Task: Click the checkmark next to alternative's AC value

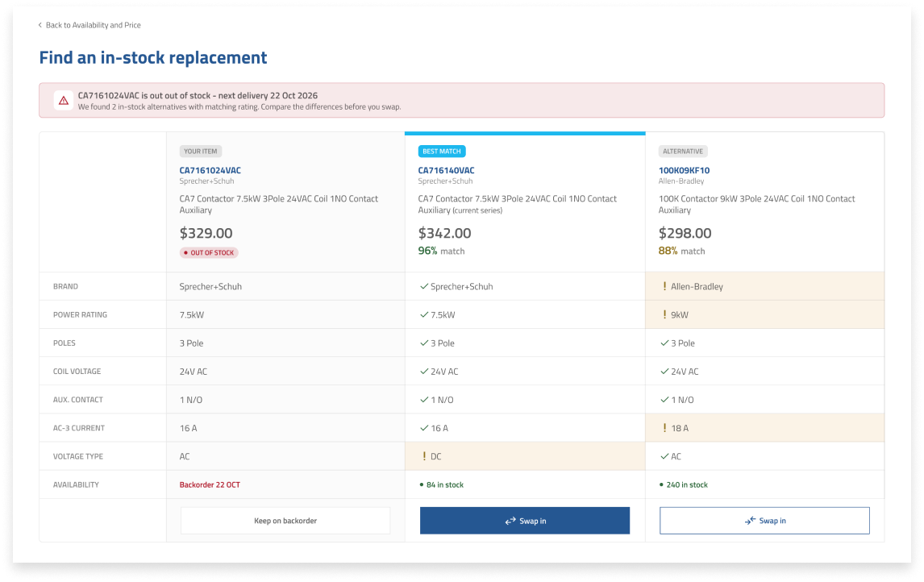Action: click(664, 456)
